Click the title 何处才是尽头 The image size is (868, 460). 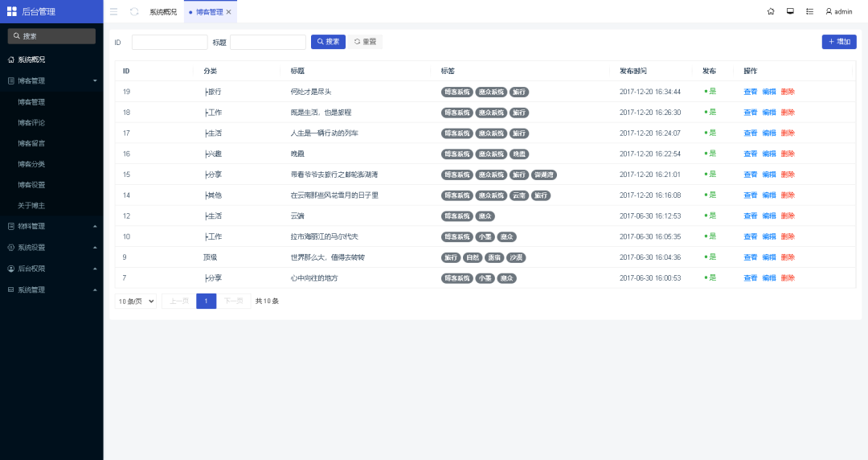coord(311,92)
